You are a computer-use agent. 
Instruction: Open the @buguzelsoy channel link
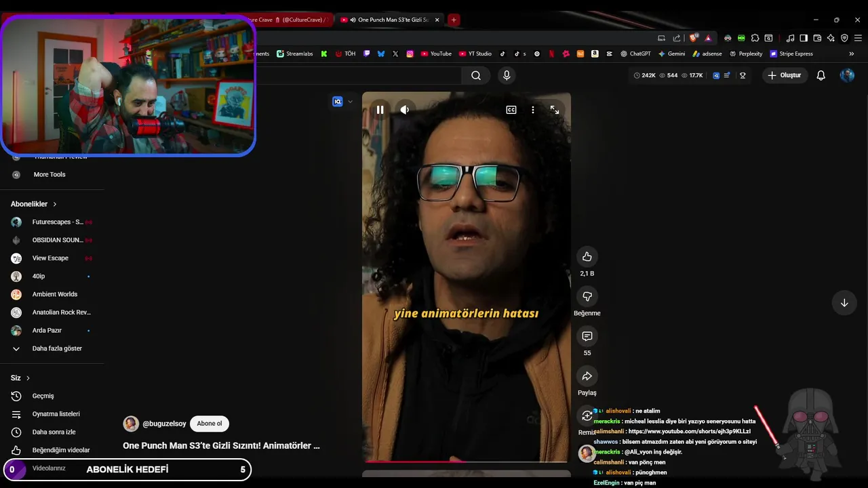point(164,424)
